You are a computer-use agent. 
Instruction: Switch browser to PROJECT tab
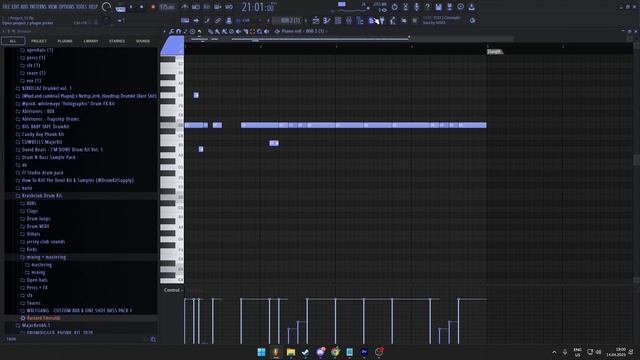[x=39, y=41]
